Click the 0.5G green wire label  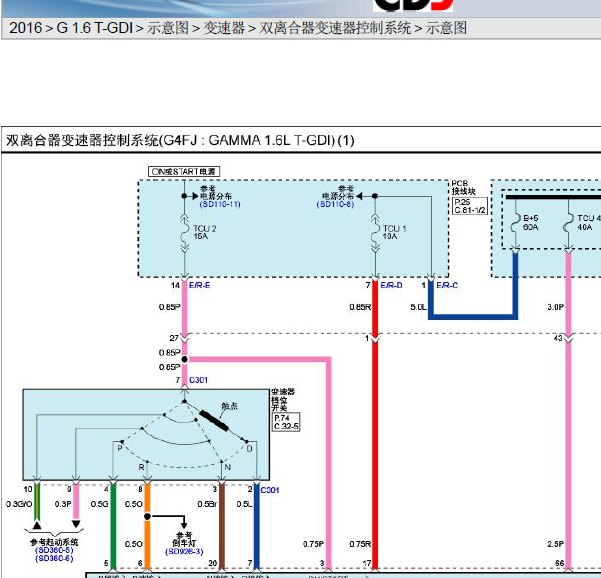click(99, 504)
